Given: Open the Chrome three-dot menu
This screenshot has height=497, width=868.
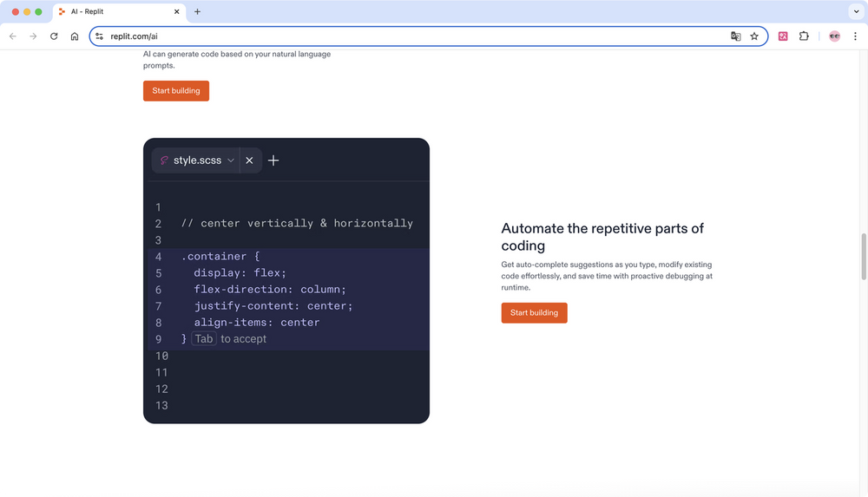Looking at the screenshot, I should tap(855, 36).
